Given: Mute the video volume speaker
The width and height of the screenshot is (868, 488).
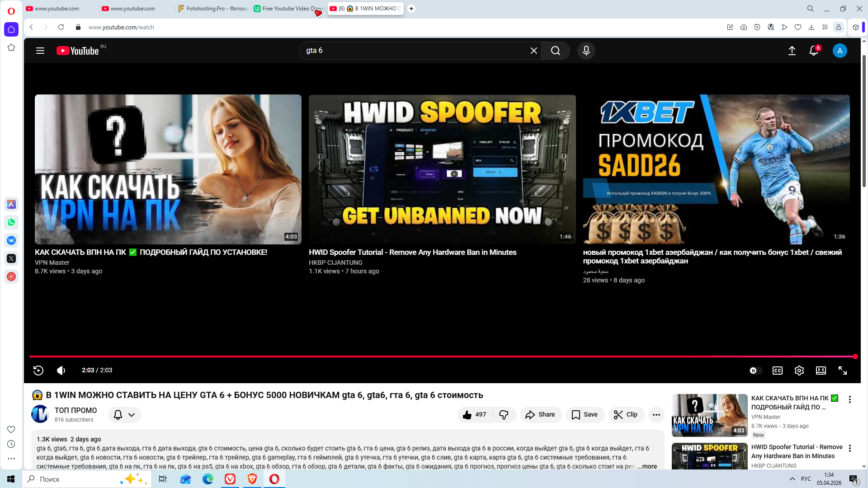Looking at the screenshot, I should point(61,371).
